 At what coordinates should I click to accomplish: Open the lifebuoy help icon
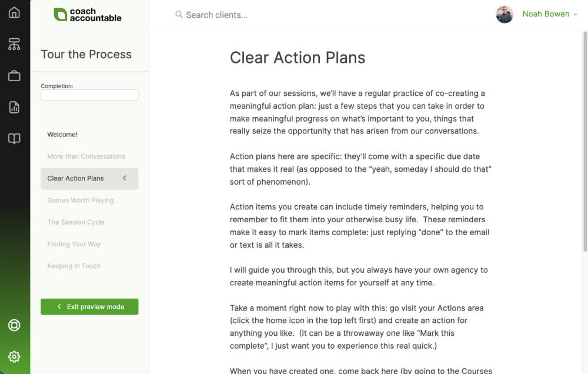pos(14,325)
